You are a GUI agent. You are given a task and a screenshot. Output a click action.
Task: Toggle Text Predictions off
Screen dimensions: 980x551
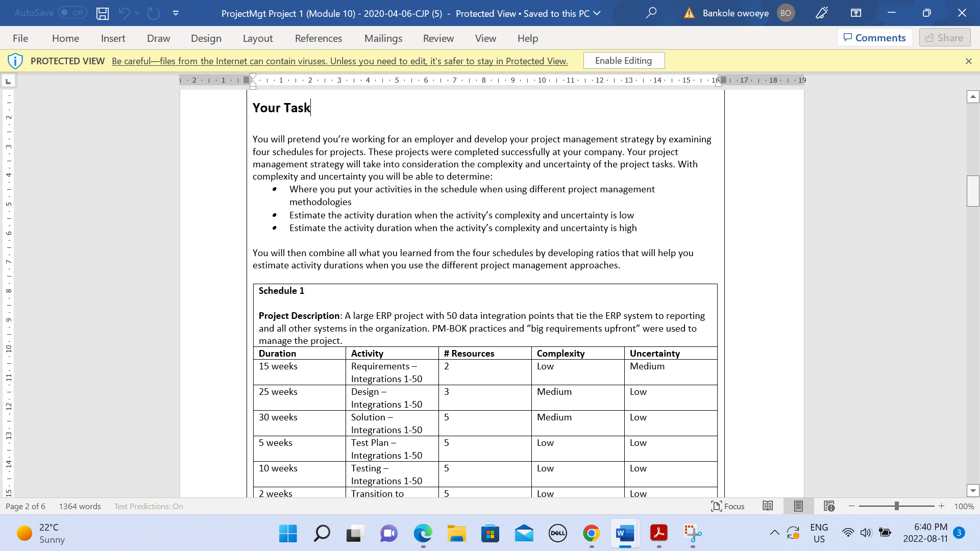148,506
